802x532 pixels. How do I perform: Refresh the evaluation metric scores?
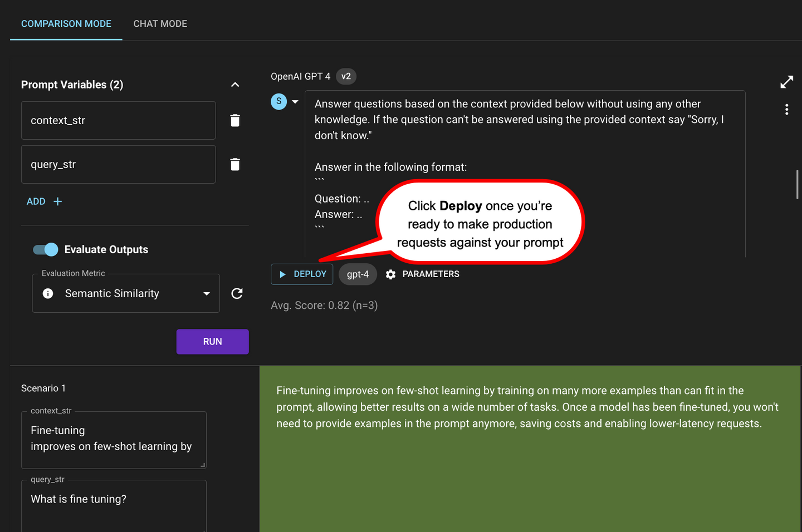(237, 293)
